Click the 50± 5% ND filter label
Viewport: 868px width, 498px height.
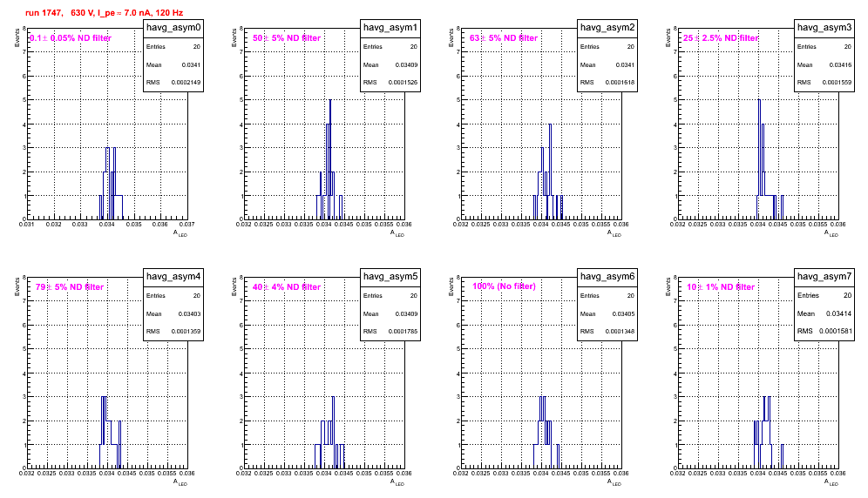pyautogui.click(x=287, y=38)
